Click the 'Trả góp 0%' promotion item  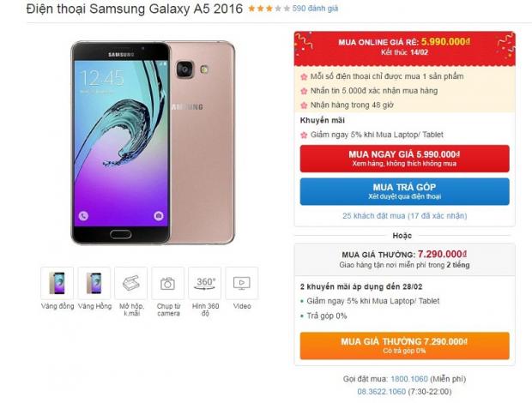(327, 316)
